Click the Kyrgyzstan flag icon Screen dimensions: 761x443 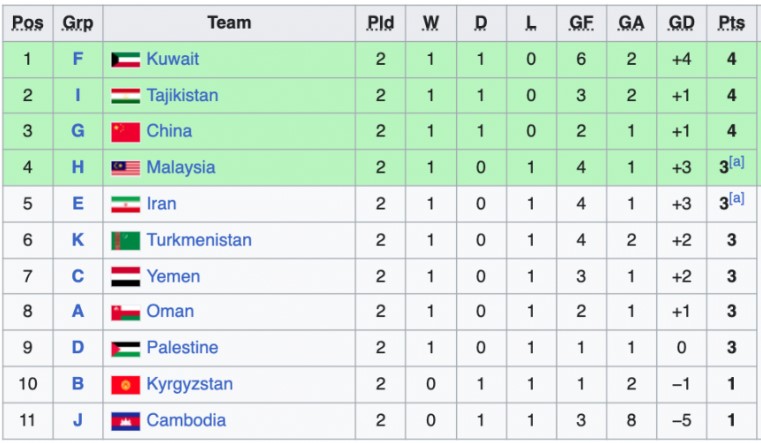click(126, 385)
